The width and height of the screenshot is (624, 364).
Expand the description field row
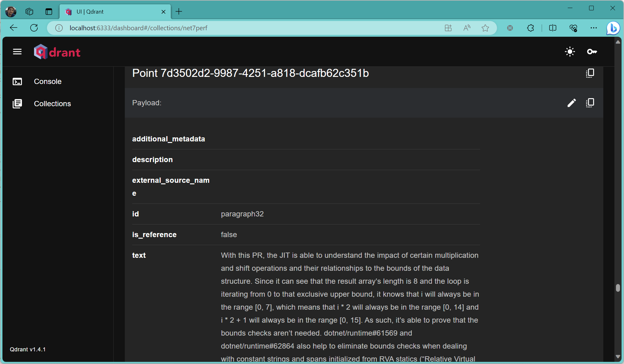click(152, 160)
